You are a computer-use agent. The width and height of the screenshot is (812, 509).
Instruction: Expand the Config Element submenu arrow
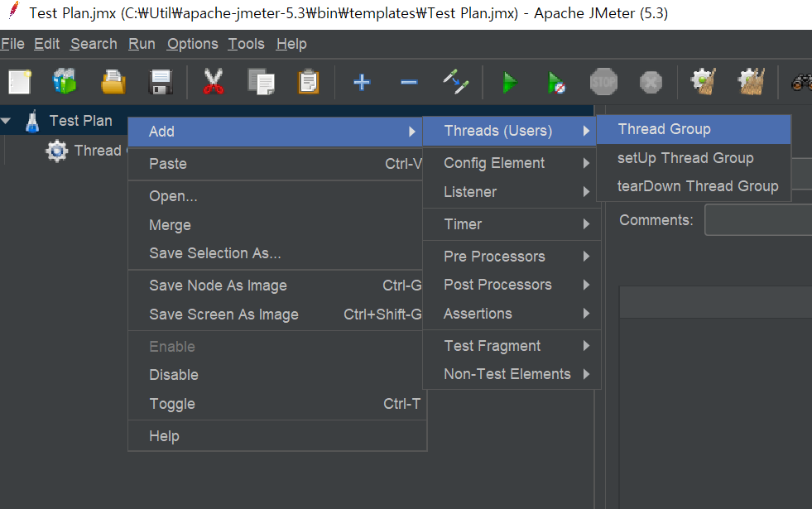coord(586,163)
